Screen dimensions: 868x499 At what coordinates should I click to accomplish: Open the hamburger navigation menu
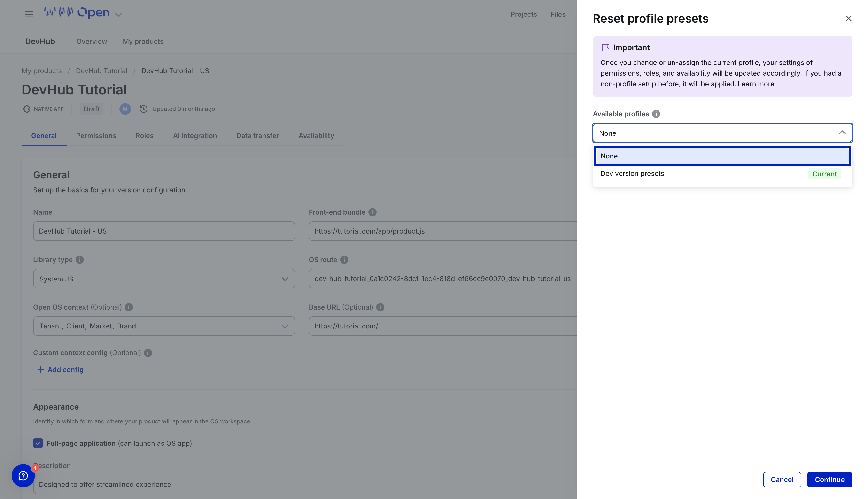click(29, 14)
